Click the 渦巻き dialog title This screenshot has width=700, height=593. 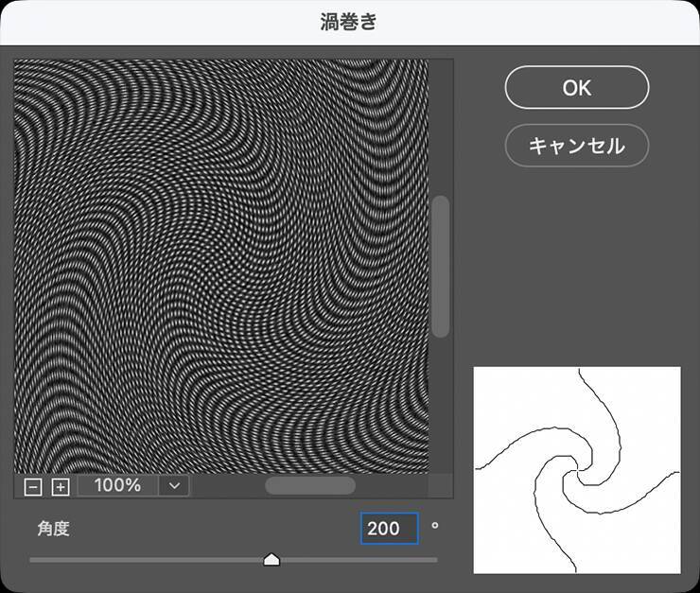point(349,22)
